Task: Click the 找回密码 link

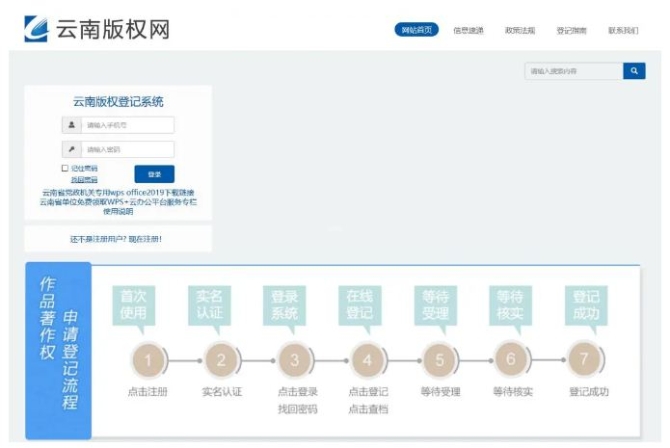Action: [x=84, y=179]
